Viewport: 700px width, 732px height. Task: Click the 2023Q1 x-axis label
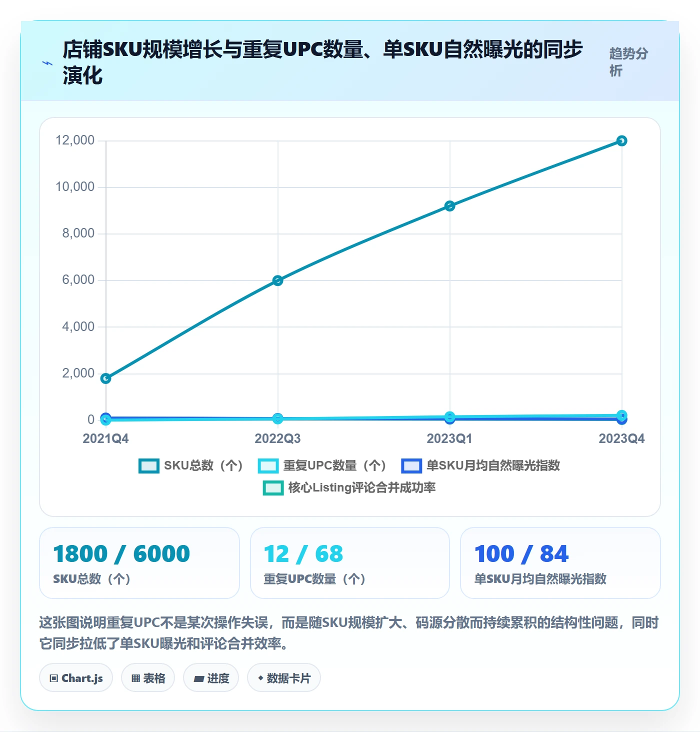pyautogui.click(x=449, y=438)
